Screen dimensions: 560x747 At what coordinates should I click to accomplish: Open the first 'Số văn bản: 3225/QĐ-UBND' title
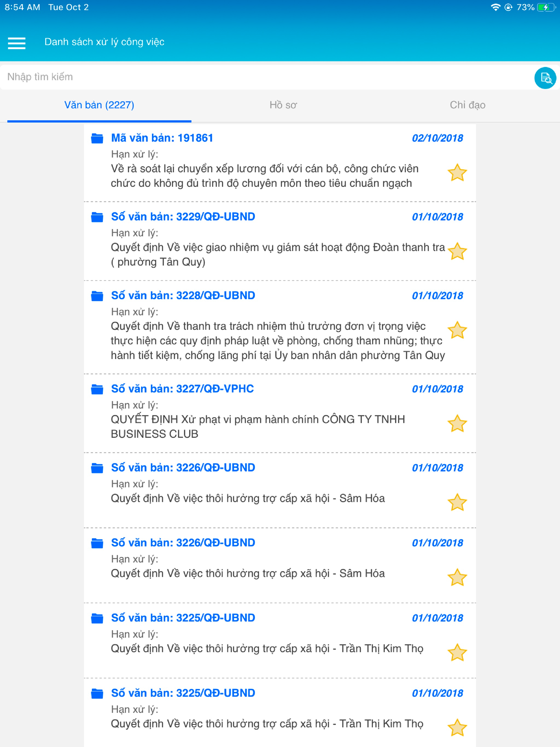183,618
